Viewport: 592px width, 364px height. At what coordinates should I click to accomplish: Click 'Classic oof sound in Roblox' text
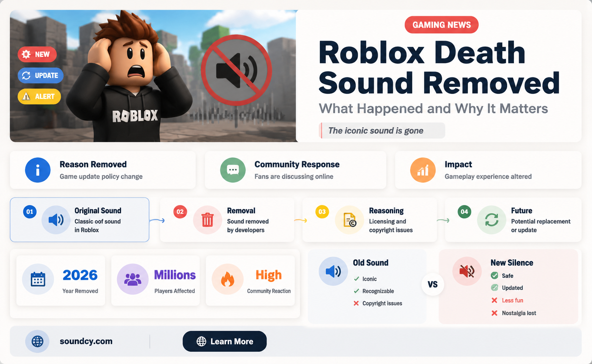point(98,226)
